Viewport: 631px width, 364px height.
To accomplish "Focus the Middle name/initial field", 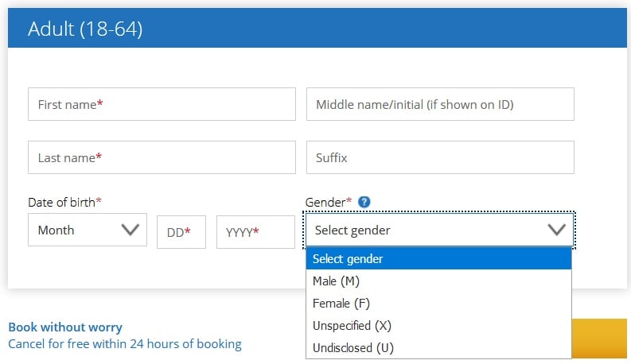I will 440,104.
